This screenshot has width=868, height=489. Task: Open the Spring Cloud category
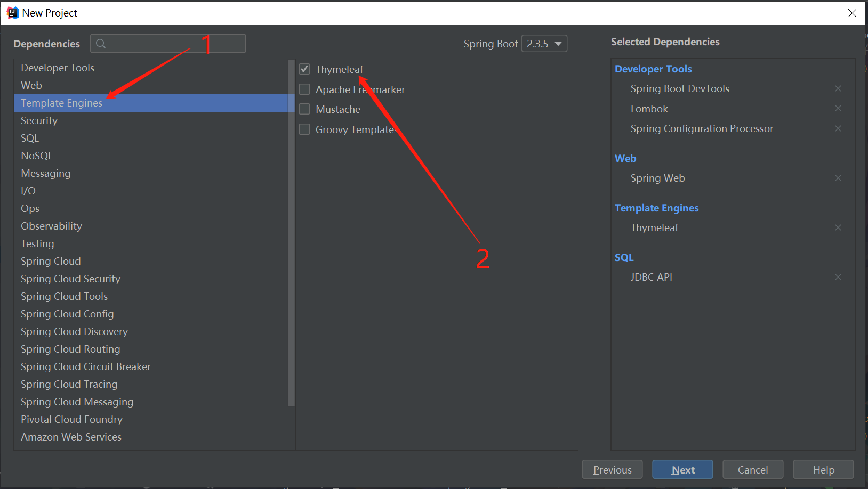[x=151, y=261]
